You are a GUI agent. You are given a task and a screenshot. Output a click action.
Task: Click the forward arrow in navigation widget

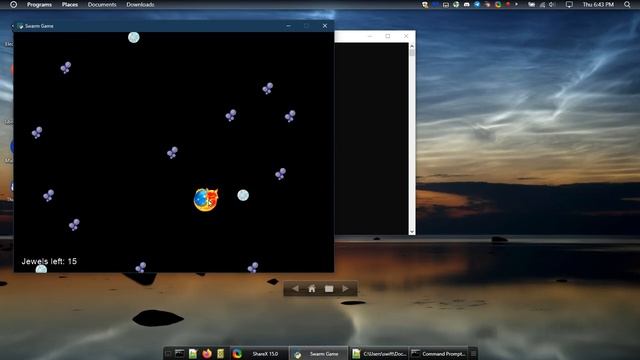click(x=345, y=289)
